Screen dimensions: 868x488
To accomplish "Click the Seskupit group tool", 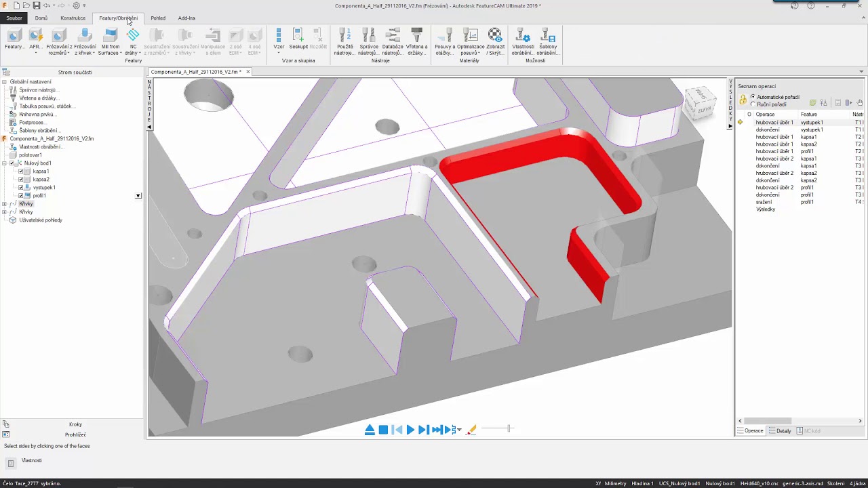I will pyautogui.click(x=298, y=39).
